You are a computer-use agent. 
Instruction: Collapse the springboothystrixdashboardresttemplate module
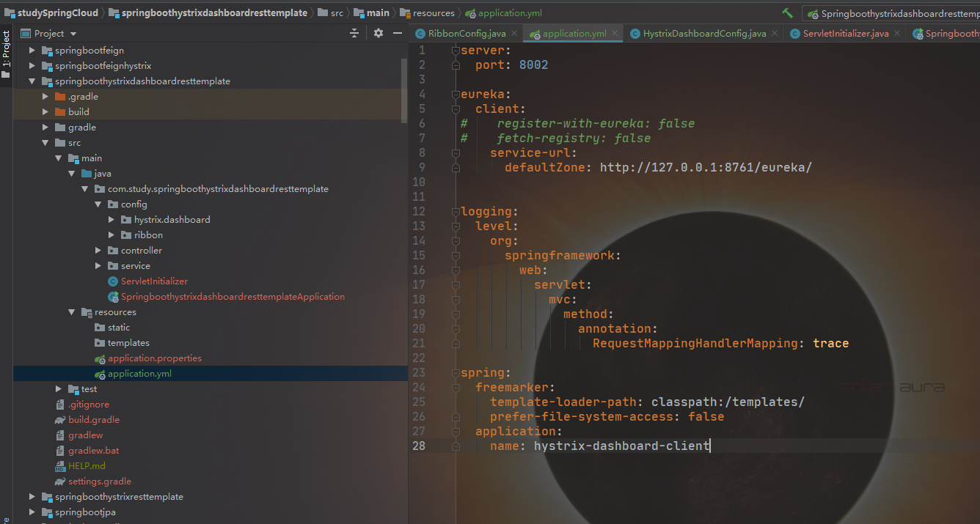[x=32, y=81]
